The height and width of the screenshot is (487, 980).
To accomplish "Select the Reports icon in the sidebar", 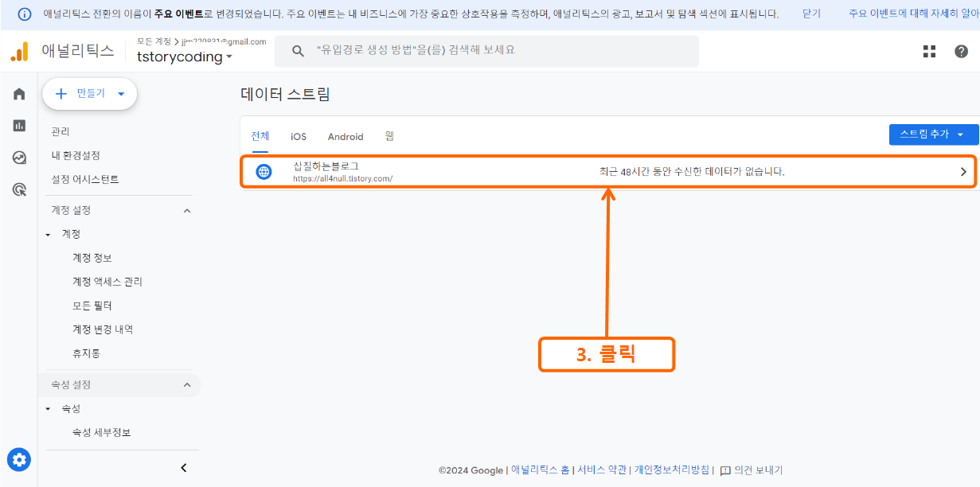I will point(18,125).
